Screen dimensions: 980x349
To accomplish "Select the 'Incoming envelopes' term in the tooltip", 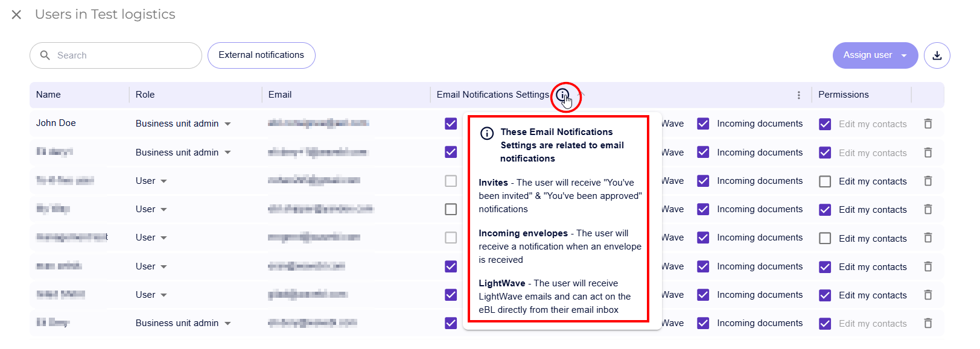I will point(523,233).
